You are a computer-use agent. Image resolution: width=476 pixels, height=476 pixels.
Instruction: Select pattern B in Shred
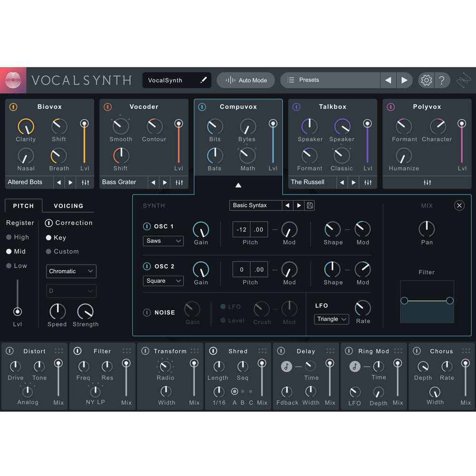tap(243, 392)
